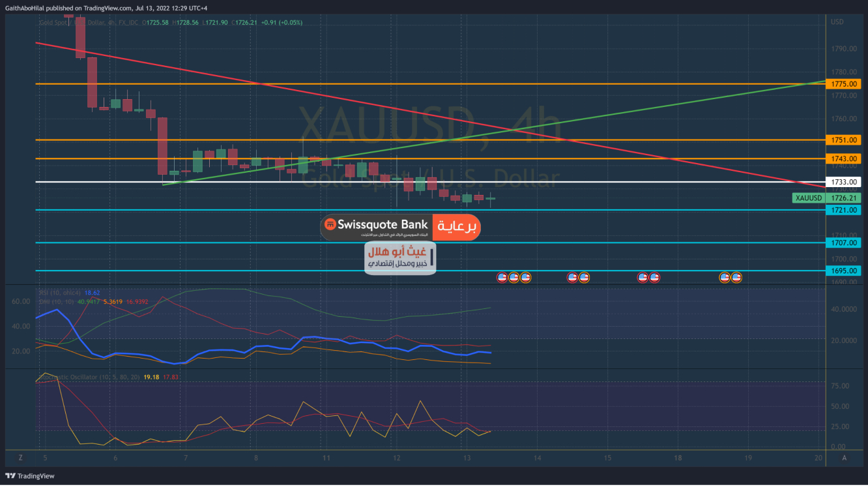Open the second red-ringed flag event between dates 15 and 18
868x489 pixels.
click(x=654, y=277)
